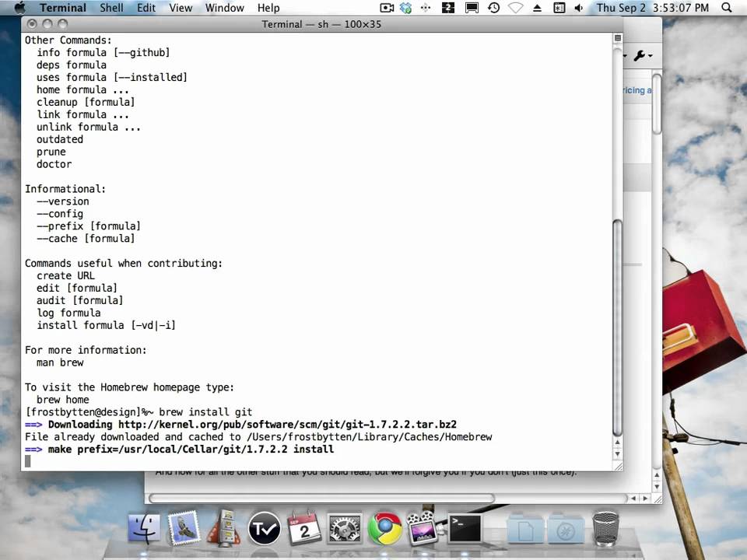Open iCal from the Dock
The height and width of the screenshot is (560, 747).
pyautogui.click(x=304, y=527)
